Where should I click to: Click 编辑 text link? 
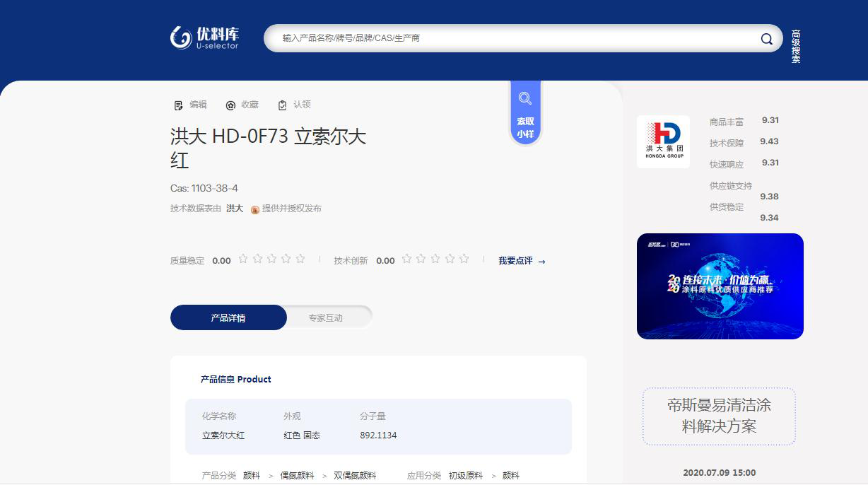198,105
